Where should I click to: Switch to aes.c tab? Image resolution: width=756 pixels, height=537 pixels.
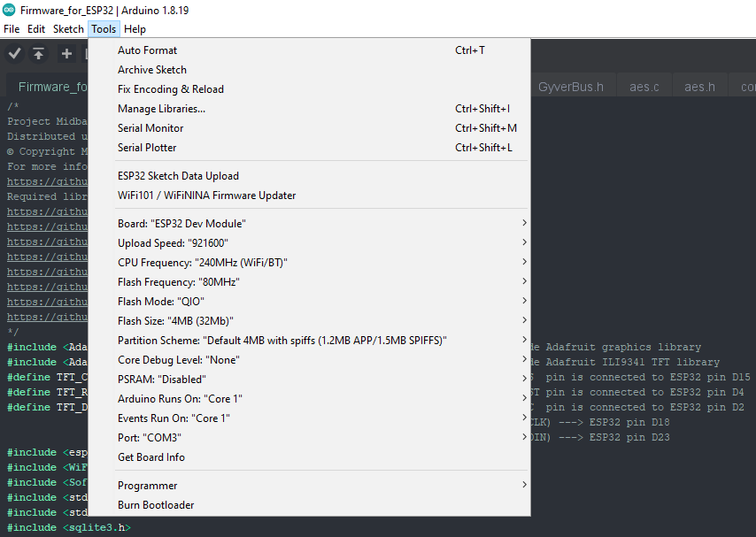tap(644, 87)
